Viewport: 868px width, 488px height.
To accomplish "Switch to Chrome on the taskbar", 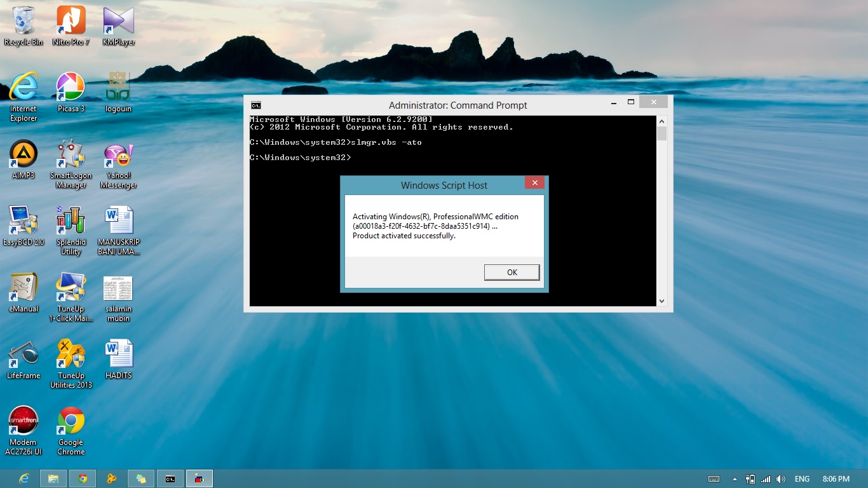I will (83, 478).
